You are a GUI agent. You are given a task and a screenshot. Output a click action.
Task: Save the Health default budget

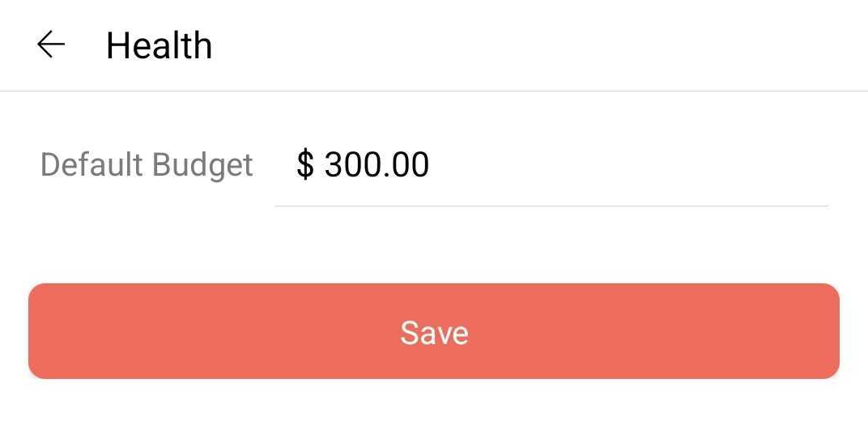click(434, 331)
